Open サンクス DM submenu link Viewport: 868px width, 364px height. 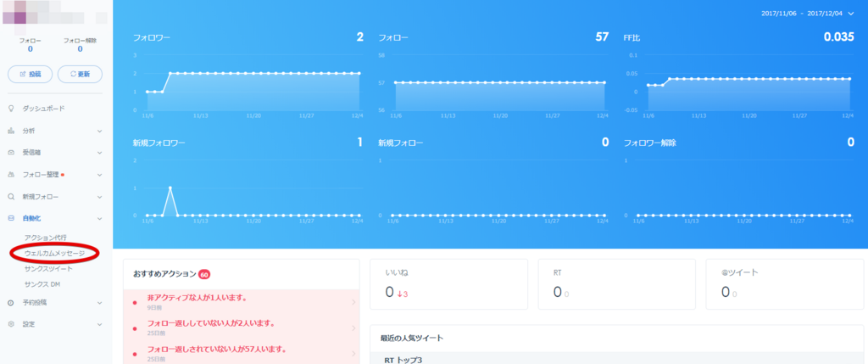tap(42, 284)
